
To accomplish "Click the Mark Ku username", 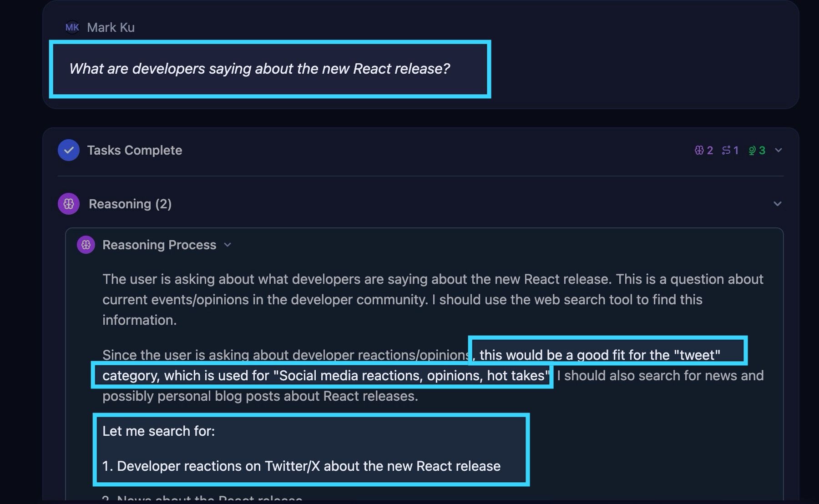I will tap(111, 27).
